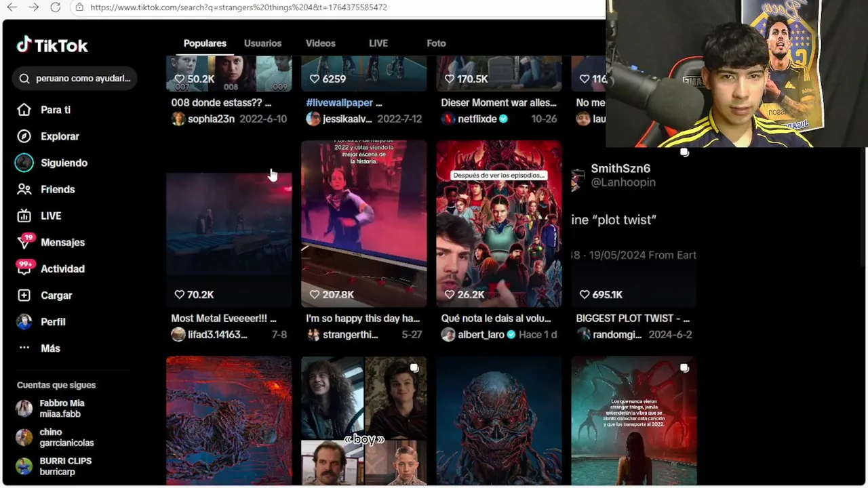Screen dimensions: 868x488
Task: Open the red Mind Flayer video thumbnail
Action: [229, 420]
